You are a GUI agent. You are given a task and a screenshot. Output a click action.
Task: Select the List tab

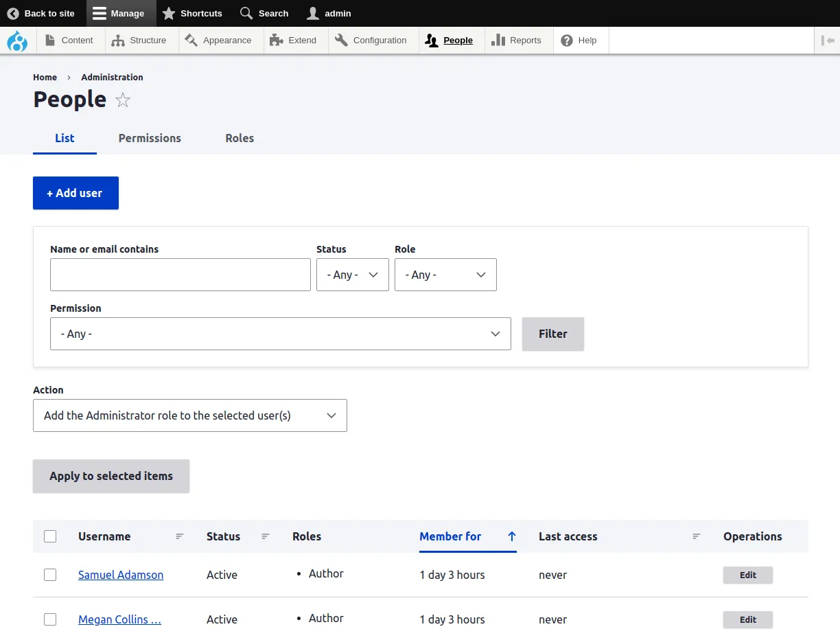(x=65, y=138)
